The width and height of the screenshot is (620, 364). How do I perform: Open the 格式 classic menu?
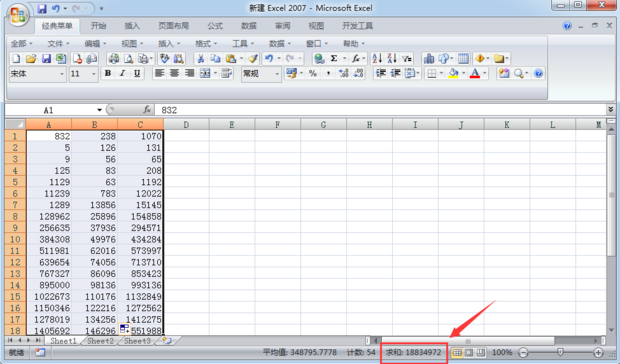coord(206,43)
